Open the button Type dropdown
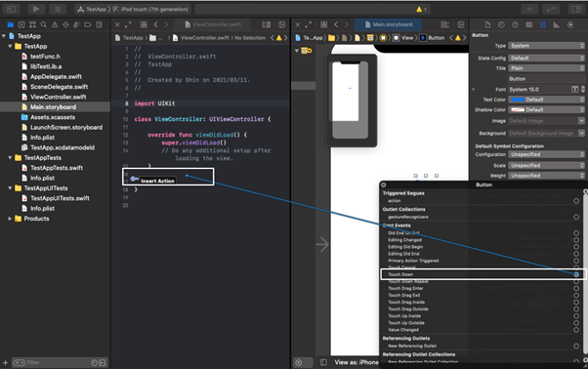The image size is (588, 369). pos(546,46)
